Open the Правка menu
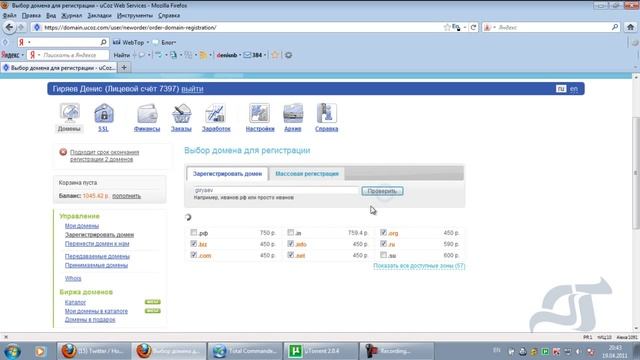This screenshot has width=640, height=360. click(31, 16)
